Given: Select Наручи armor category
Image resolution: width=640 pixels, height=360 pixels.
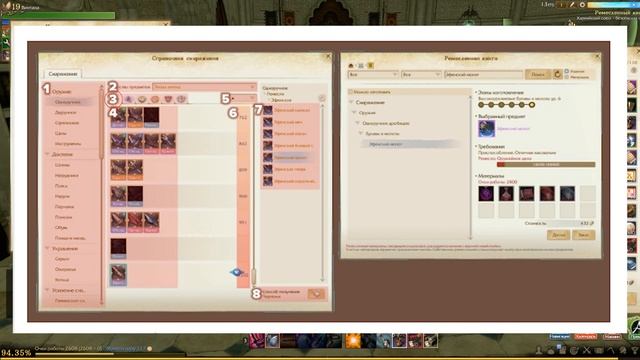Looking at the screenshot, I should 62,196.
